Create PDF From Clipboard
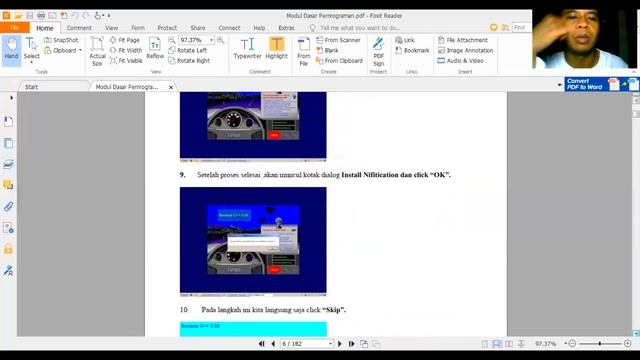640x360 pixels. coord(340,60)
